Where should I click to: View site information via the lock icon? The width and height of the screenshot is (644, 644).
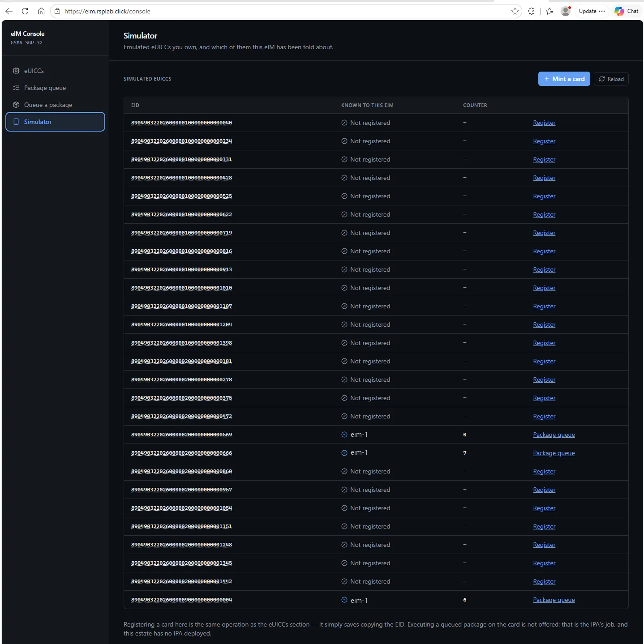point(57,11)
